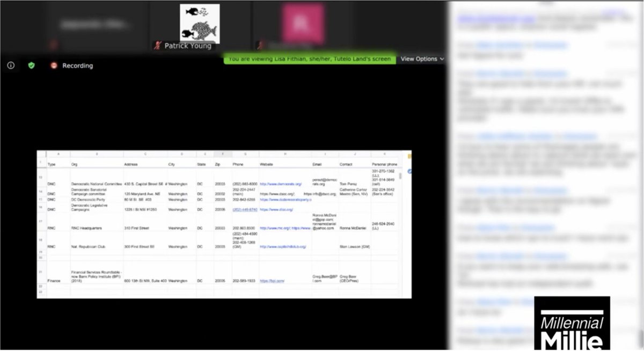The width and height of the screenshot is (644, 351).
Task: Open the capitolhillclub.org website link
Action: [283, 247]
